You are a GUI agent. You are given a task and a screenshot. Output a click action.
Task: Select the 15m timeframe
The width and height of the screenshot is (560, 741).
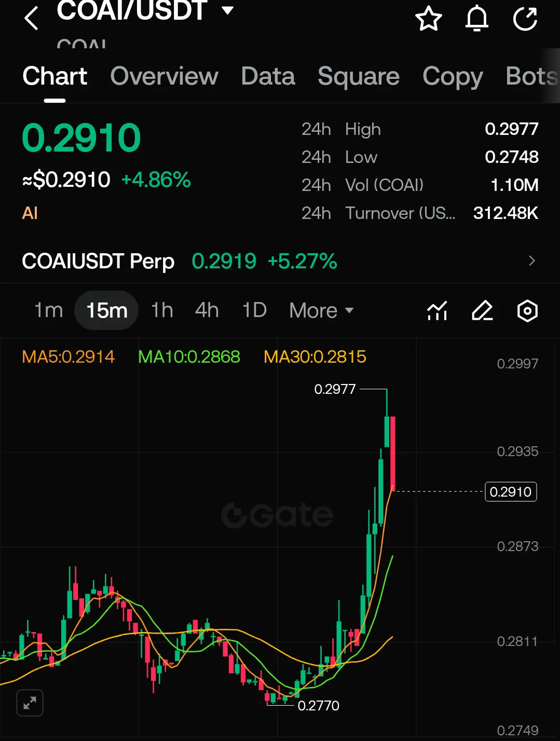pos(106,310)
